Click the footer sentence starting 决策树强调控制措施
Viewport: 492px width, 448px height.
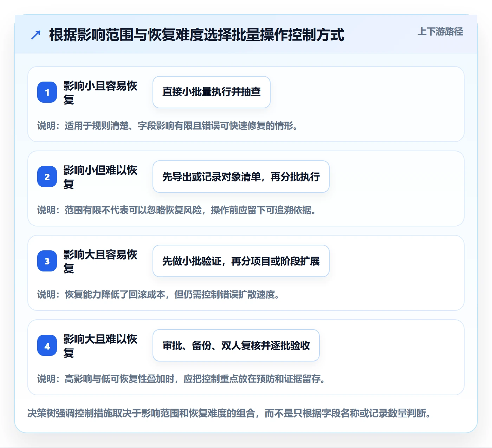(230, 413)
